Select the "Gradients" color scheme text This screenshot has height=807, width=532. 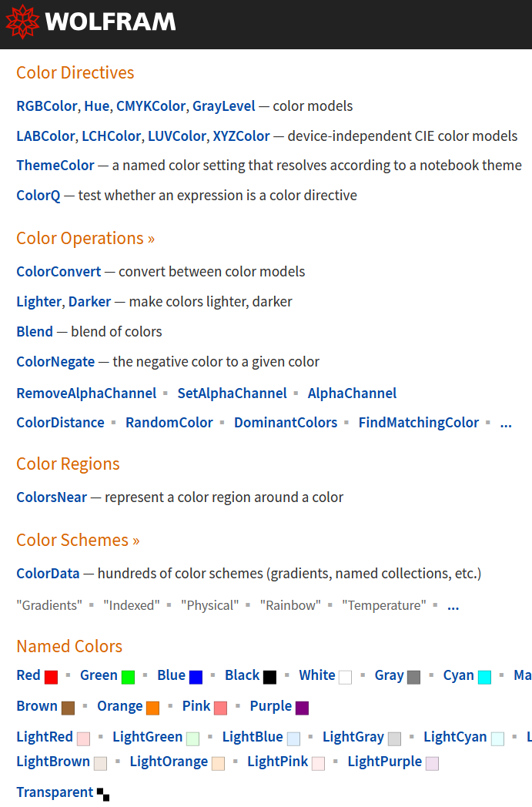(49, 606)
